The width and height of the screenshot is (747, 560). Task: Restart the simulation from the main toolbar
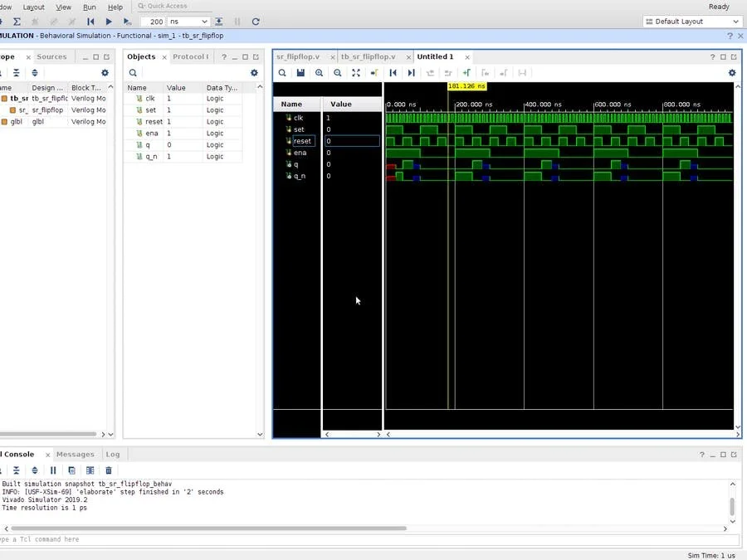coord(91,22)
